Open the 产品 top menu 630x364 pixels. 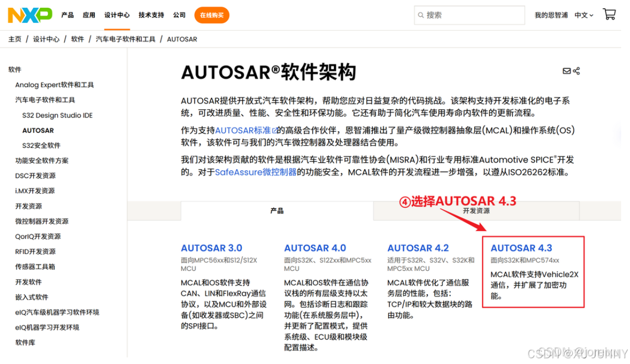click(x=67, y=15)
